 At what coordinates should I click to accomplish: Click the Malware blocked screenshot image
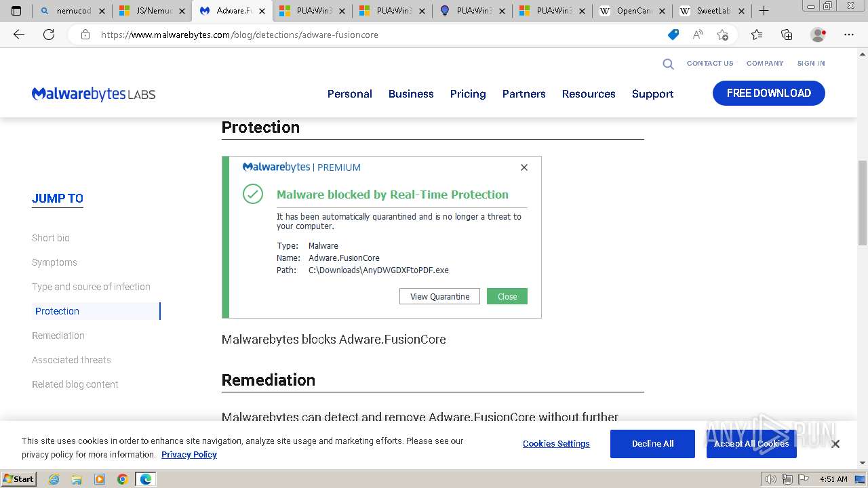tap(382, 237)
